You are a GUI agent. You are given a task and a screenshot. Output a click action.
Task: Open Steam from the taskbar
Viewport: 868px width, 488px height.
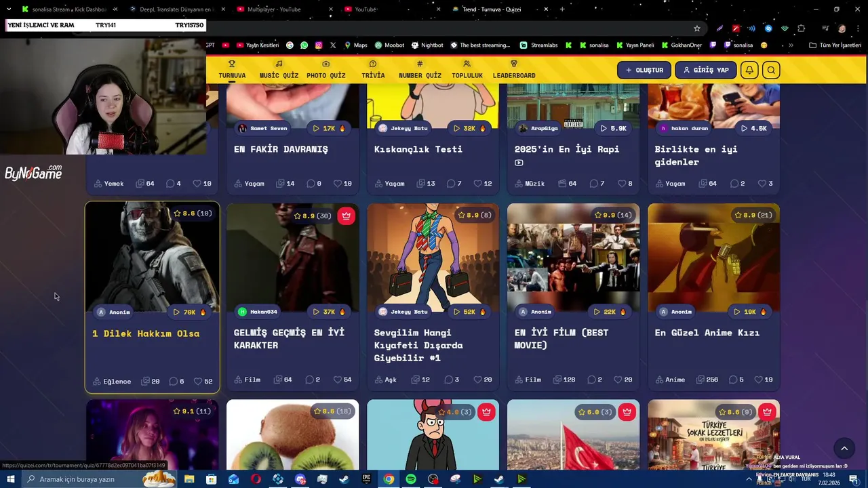(344, 479)
